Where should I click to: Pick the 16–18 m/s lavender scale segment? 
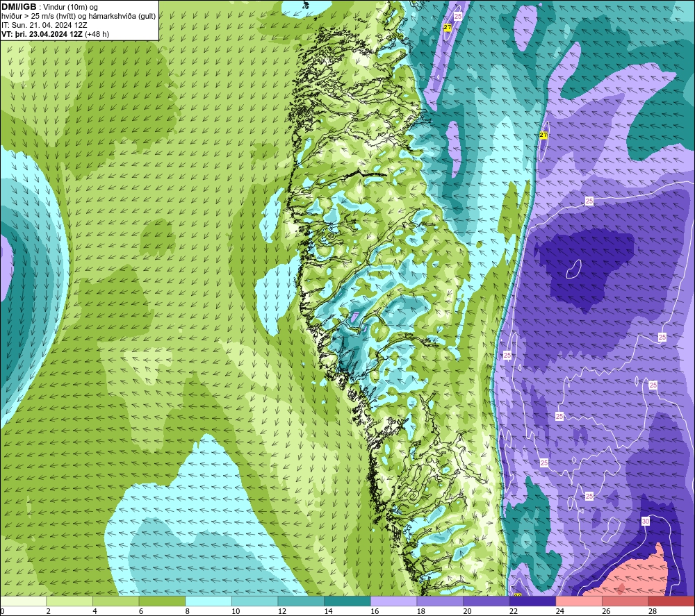[393, 601]
